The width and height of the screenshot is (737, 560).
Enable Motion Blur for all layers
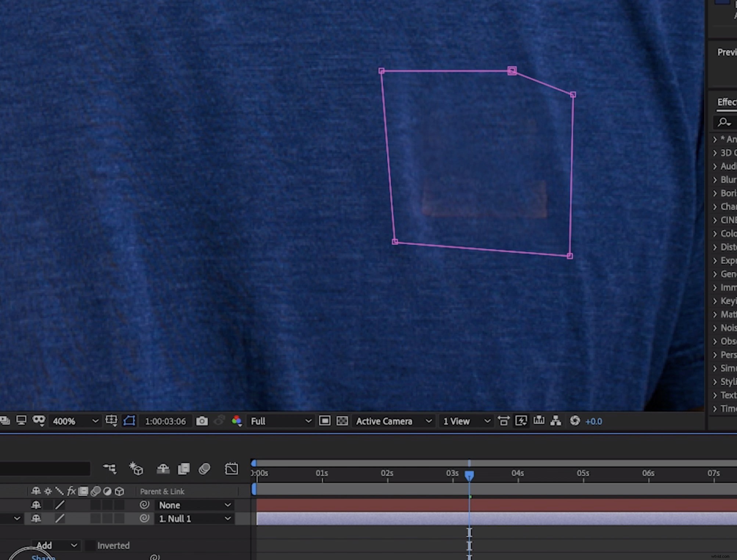pyautogui.click(x=205, y=469)
